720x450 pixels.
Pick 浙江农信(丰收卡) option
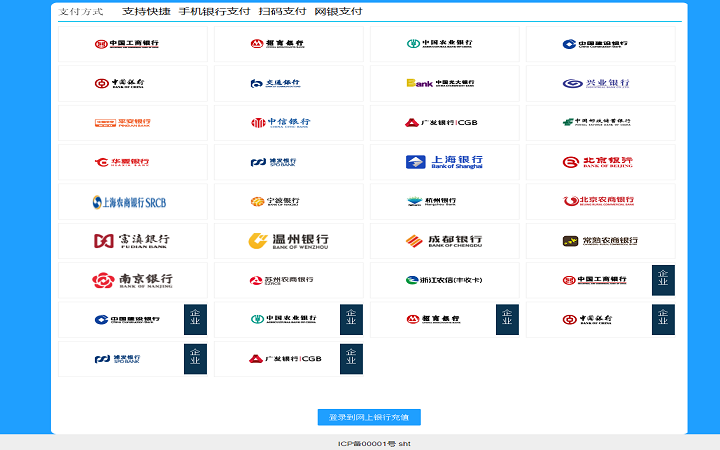444,281
